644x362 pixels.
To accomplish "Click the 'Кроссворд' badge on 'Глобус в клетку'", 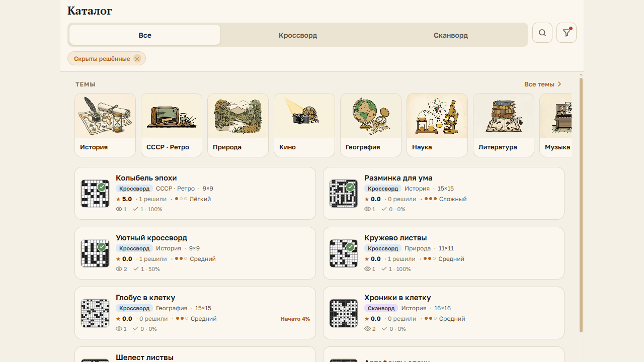I will tap(134, 308).
